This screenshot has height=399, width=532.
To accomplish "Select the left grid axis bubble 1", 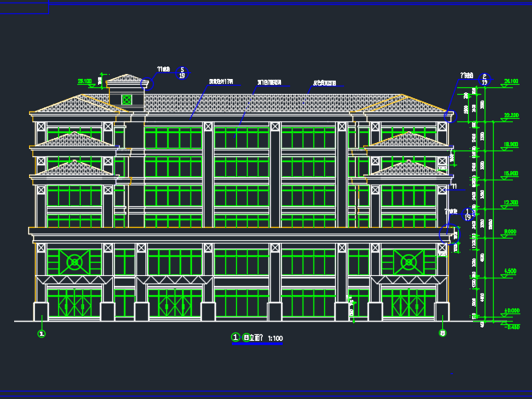I will [x=41, y=333].
